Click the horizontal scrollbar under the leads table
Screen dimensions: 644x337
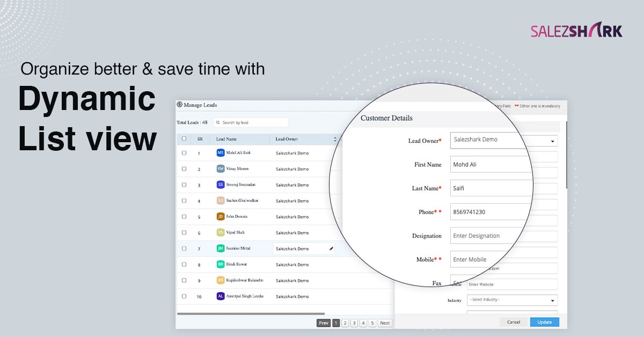point(251,313)
